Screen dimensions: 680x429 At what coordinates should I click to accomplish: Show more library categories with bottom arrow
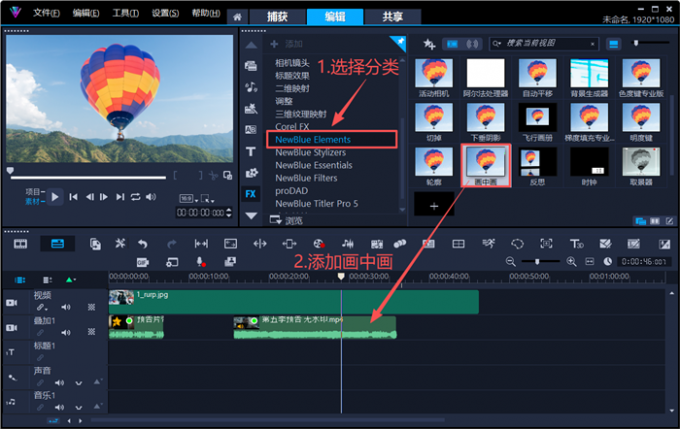(x=251, y=216)
